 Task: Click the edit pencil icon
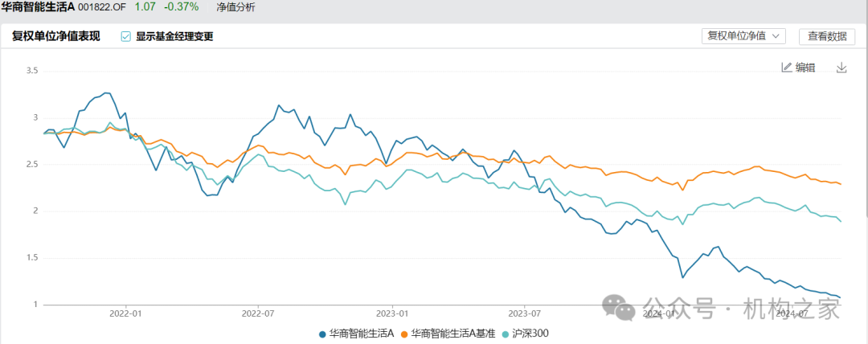click(x=787, y=68)
